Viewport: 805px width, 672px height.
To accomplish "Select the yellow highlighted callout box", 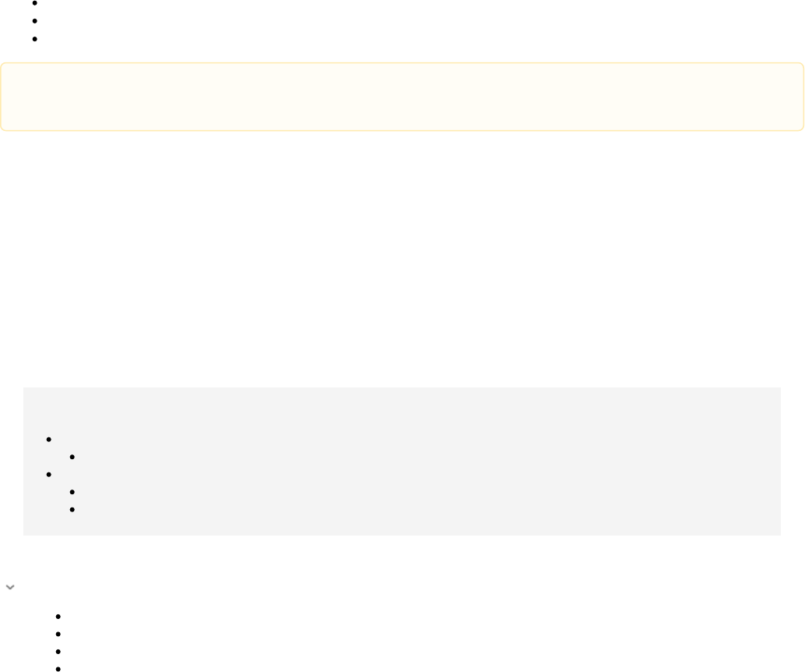I will [402, 97].
